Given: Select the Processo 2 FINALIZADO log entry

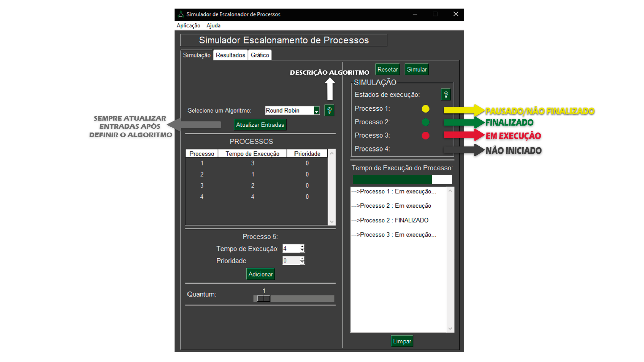Looking at the screenshot, I should coord(389,220).
